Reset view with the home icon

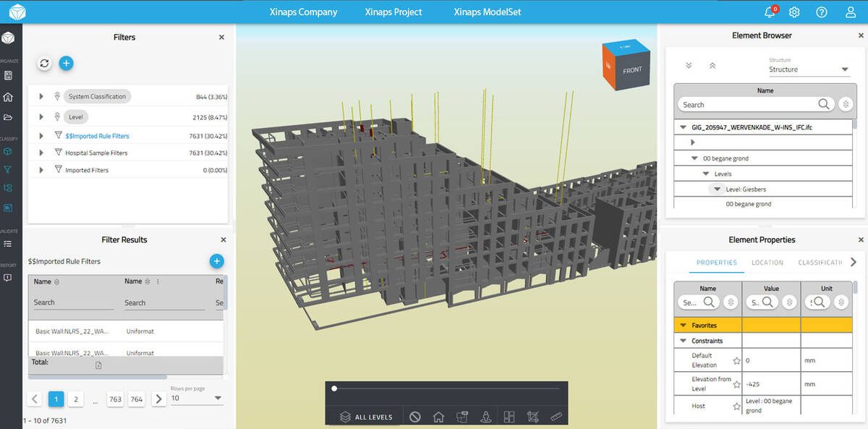438,417
